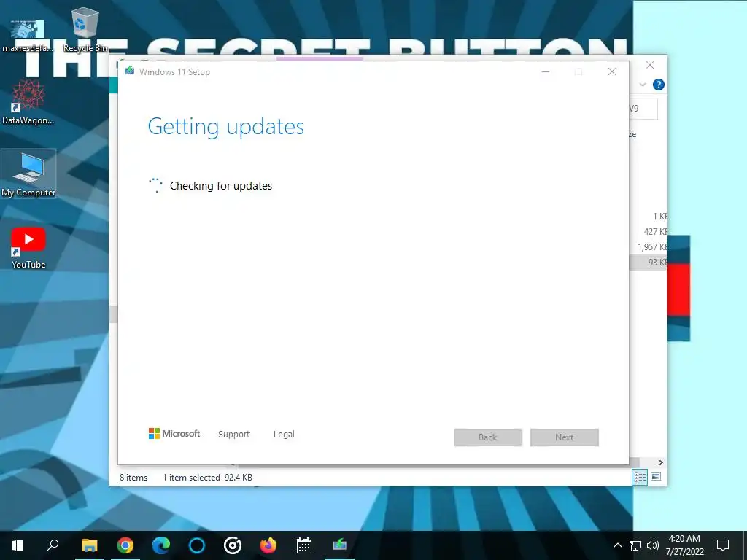This screenshot has width=747, height=560.
Task: Show hidden tray icons chevron
Action: tap(617, 545)
